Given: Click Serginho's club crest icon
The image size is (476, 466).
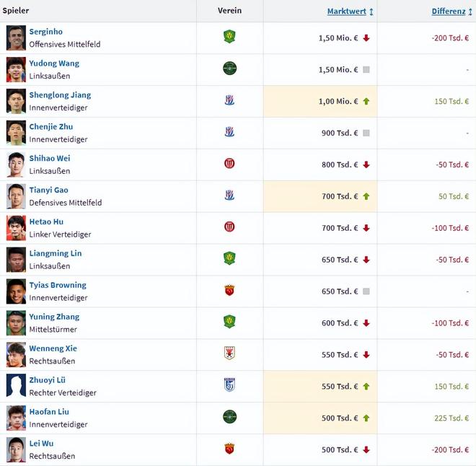Looking at the screenshot, I should click(x=229, y=37).
